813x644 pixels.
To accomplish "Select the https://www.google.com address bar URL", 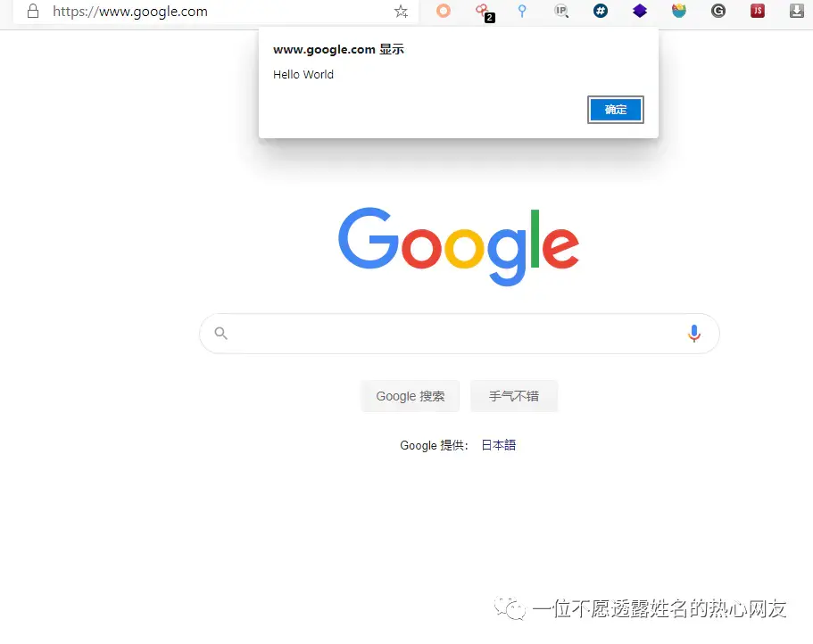I will pyautogui.click(x=130, y=12).
